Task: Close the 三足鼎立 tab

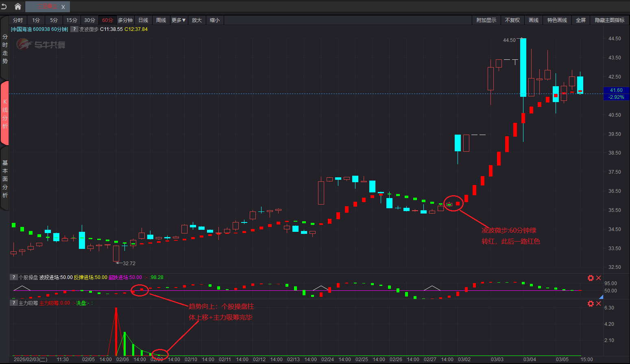Action: pos(63,7)
